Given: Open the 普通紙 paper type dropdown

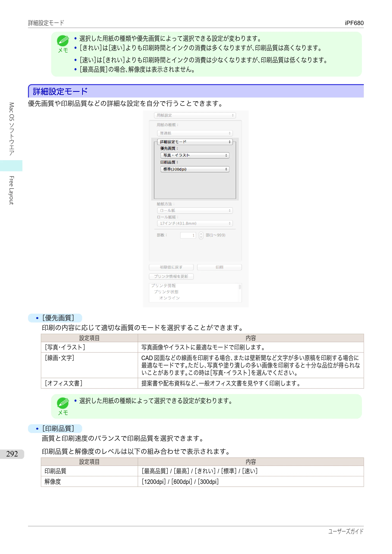Looking at the screenshot, I should [195, 133].
